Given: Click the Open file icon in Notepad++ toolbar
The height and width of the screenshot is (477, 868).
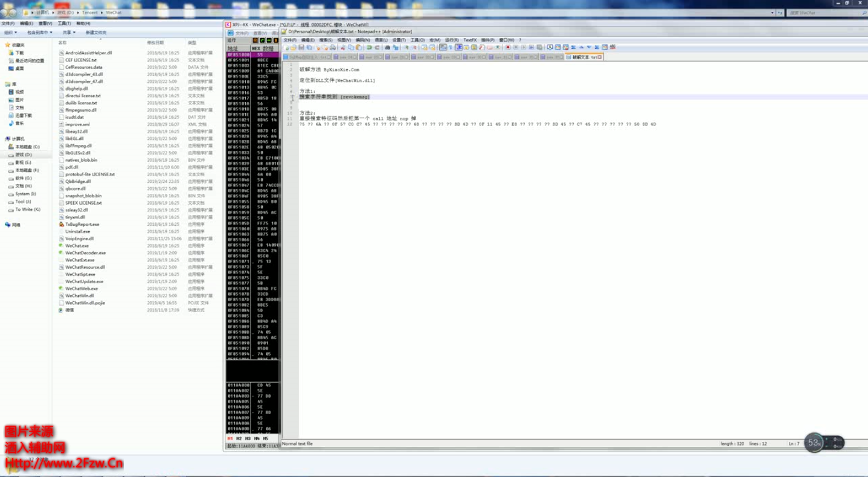Looking at the screenshot, I should click(x=294, y=47).
